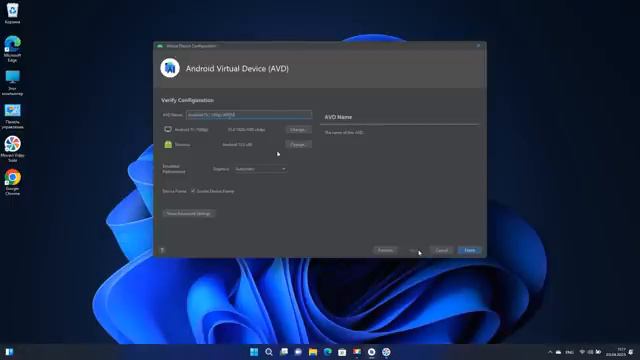Cancel the Virtual Device Configuration dialog

click(x=442, y=250)
